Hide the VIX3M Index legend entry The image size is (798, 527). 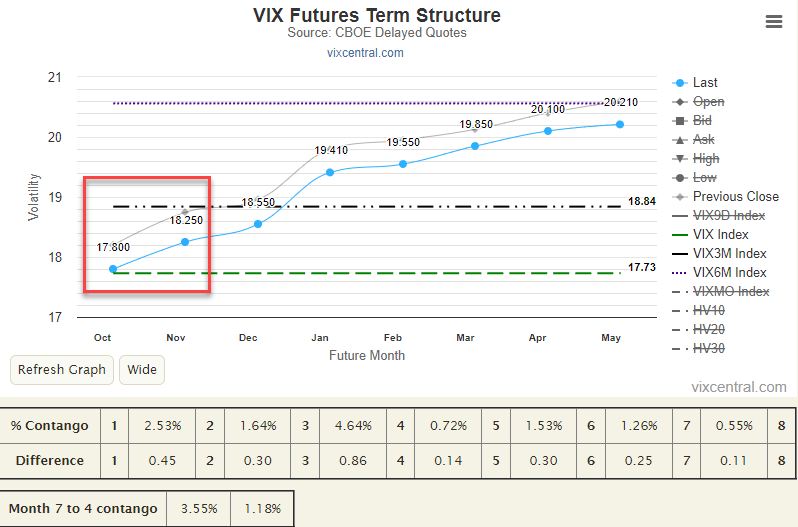pyautogui.click(x=729, y=254)
